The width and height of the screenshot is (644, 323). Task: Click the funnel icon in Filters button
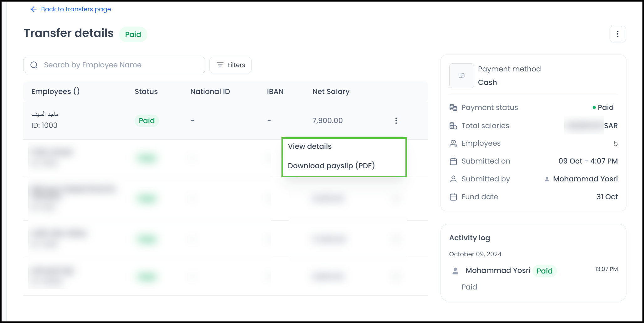pos(220,65)
